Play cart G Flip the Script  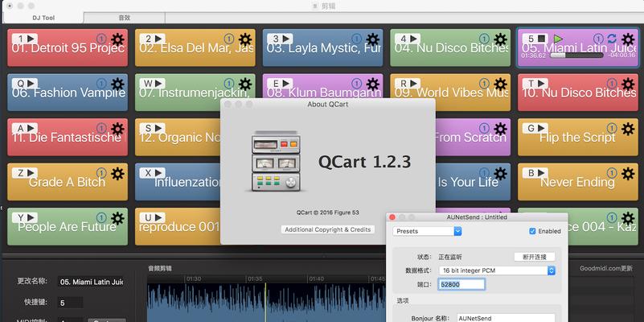542,128
